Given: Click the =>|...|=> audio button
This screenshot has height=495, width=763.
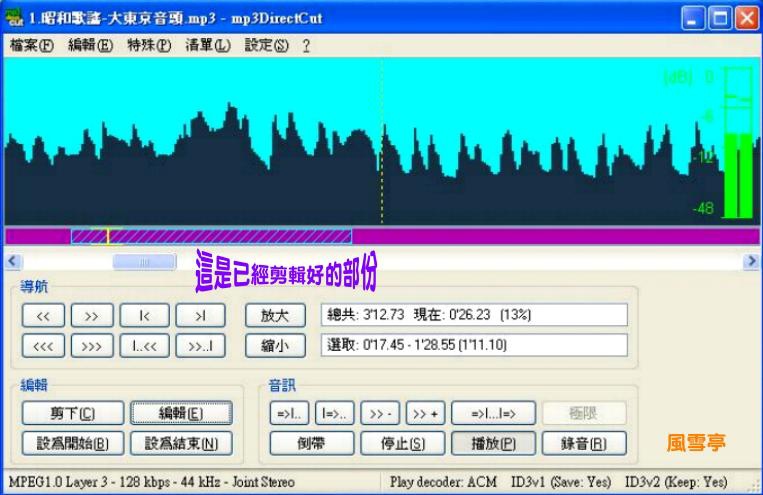Looking at the screenshot, I should pos(493,413).
